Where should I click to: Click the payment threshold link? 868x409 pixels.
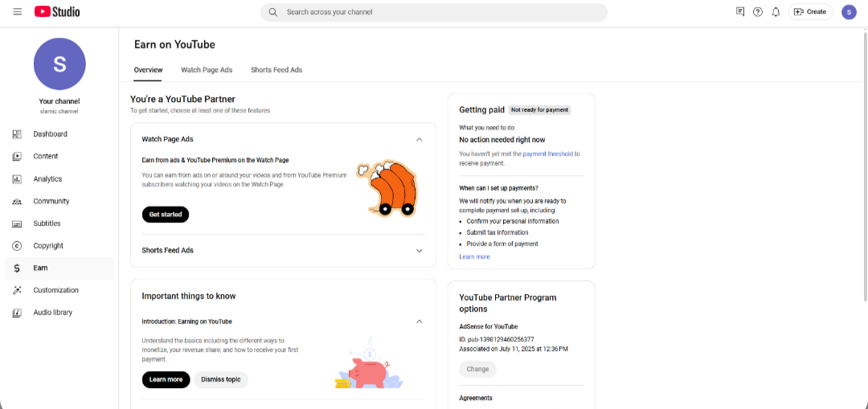click(547, 153)
